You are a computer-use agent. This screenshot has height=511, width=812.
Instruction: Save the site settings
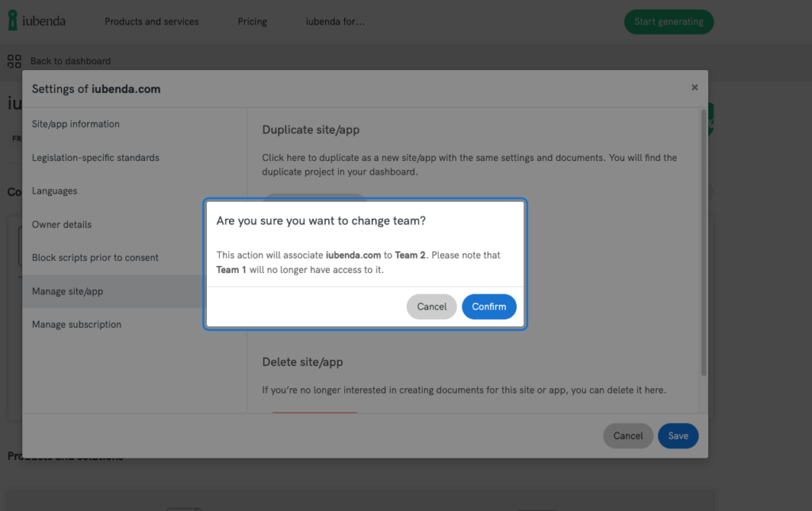[677, 436]
